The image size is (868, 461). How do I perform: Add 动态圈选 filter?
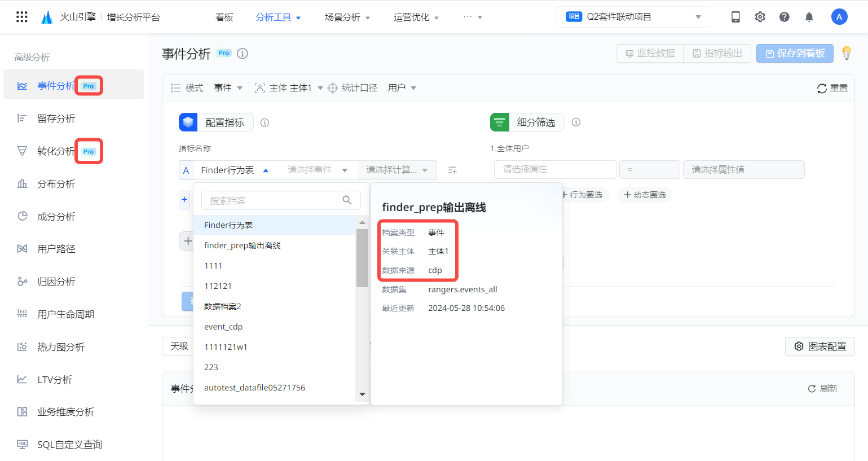[645, 195]
